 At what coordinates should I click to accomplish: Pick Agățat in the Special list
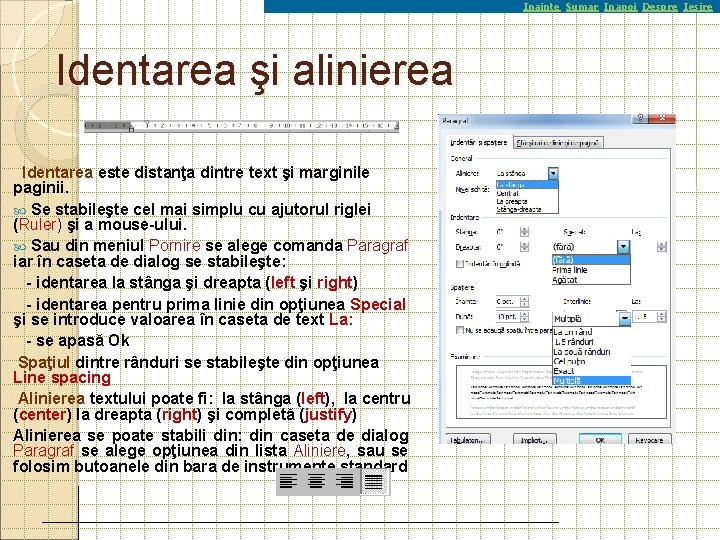coord(591,280)
